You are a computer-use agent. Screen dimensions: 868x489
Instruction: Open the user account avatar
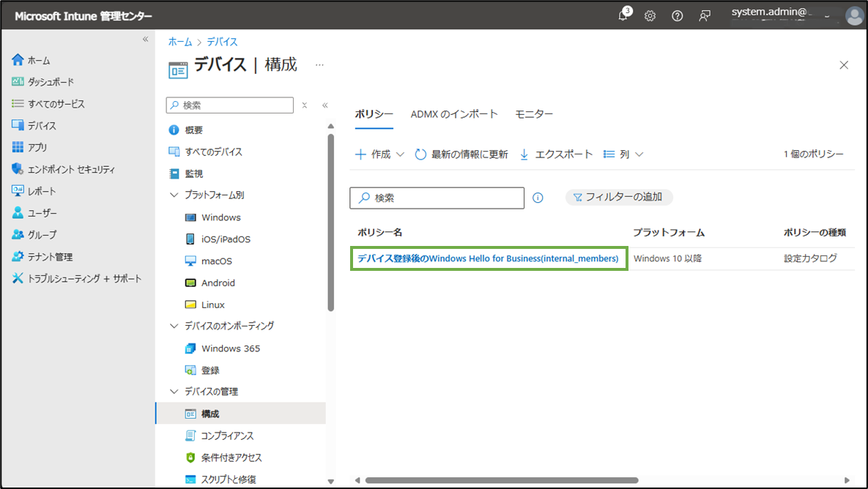[x=854, y=15]
